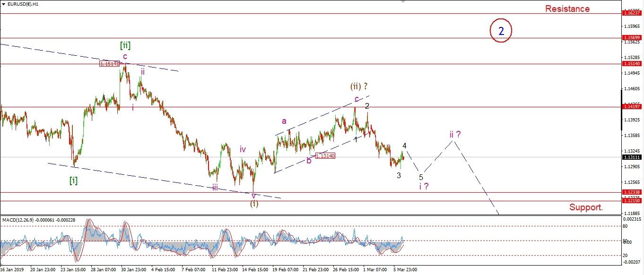Click the 1.15141 price tag on chart
The height and width of the screenshot is (275, 644).
point(109,63)
